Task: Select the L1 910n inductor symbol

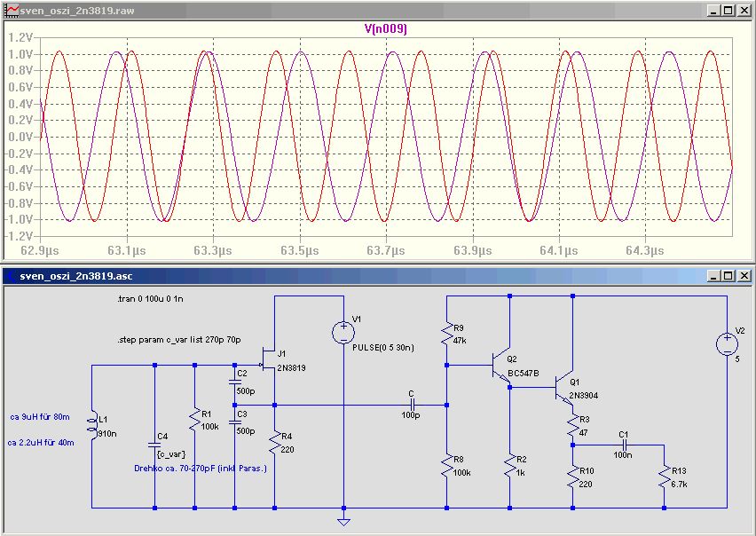Action: [92, 425]
